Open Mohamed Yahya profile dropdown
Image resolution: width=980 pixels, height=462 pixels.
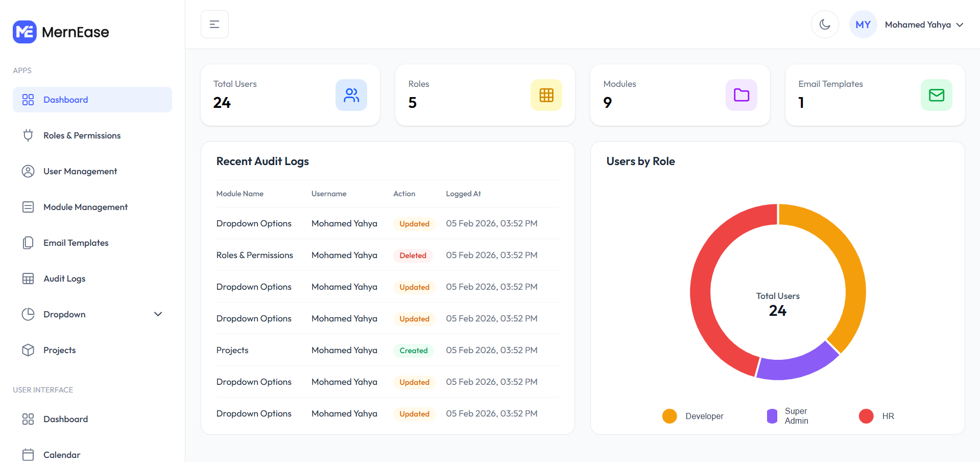pyautogui.click(x=924, y=25)
